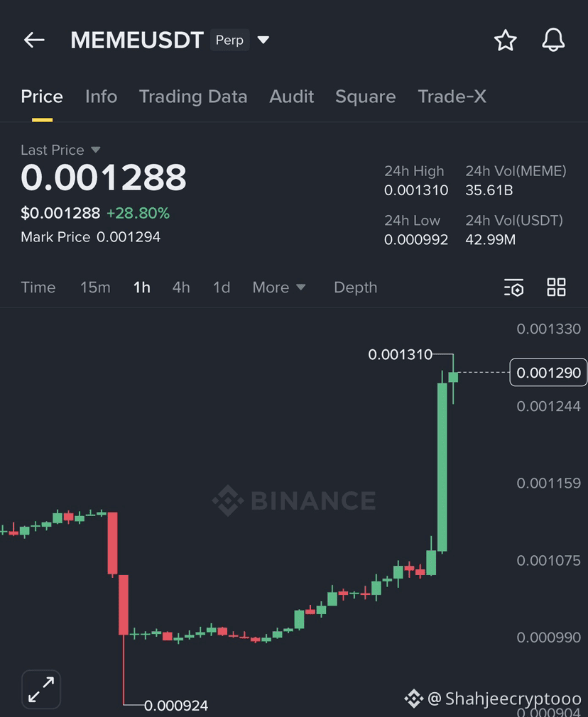Image resolution: width=588 pixels, height=717 pixels.
Task: Open price alerts via bell icon
Action: [553, 40]
